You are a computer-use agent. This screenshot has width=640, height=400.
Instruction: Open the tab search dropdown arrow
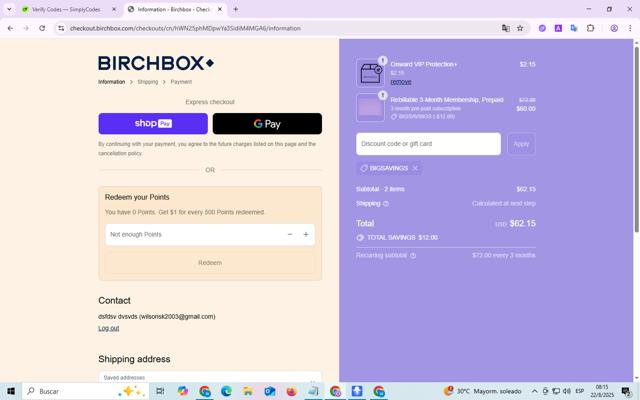[x=9, y=9]
